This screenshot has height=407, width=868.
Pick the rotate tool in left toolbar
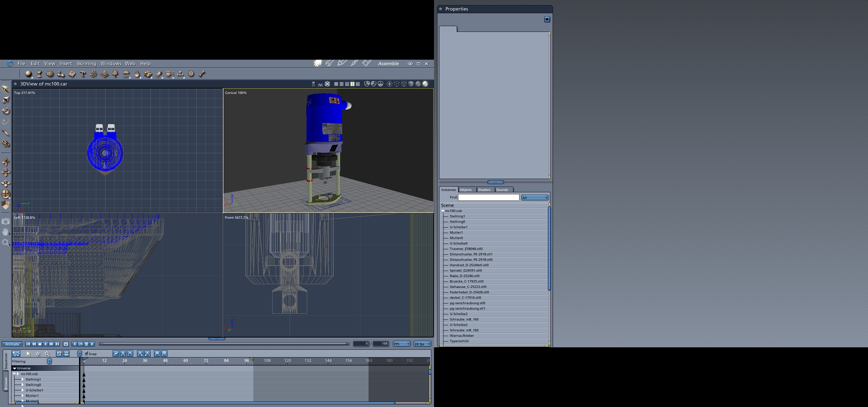[6, 111]
